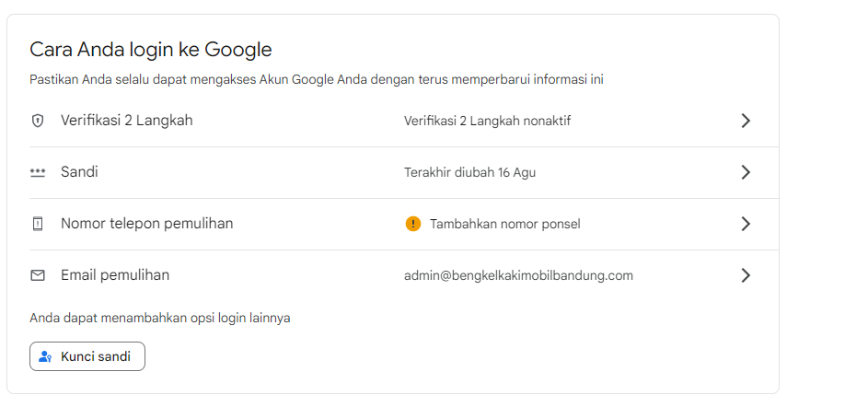Click the phone icon beside Nomor telepon pemulihan

pyautogui.click(x=37, y=224)
